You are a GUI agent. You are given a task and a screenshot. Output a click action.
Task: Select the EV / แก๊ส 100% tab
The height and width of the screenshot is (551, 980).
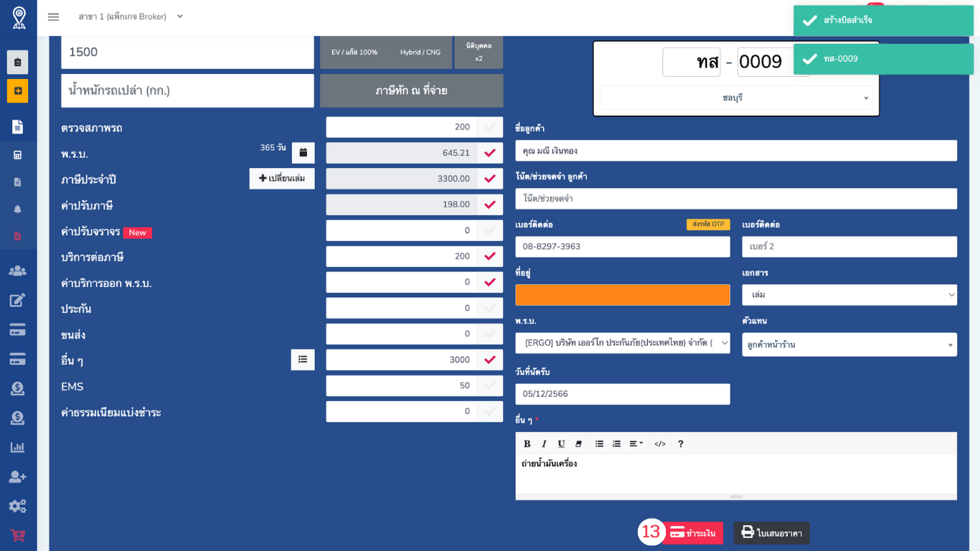(x=354, y=52)
